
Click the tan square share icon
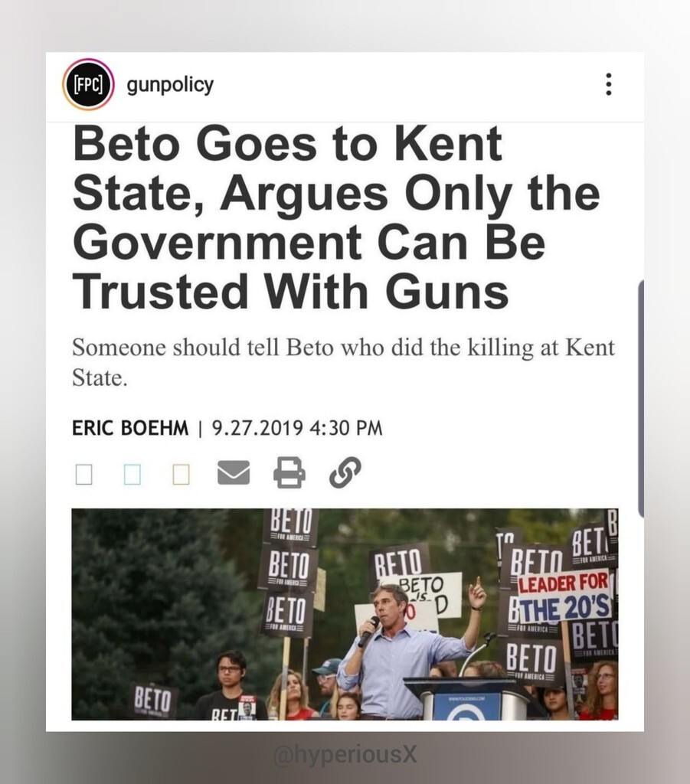pyautogui.click(x=181, y=475)
